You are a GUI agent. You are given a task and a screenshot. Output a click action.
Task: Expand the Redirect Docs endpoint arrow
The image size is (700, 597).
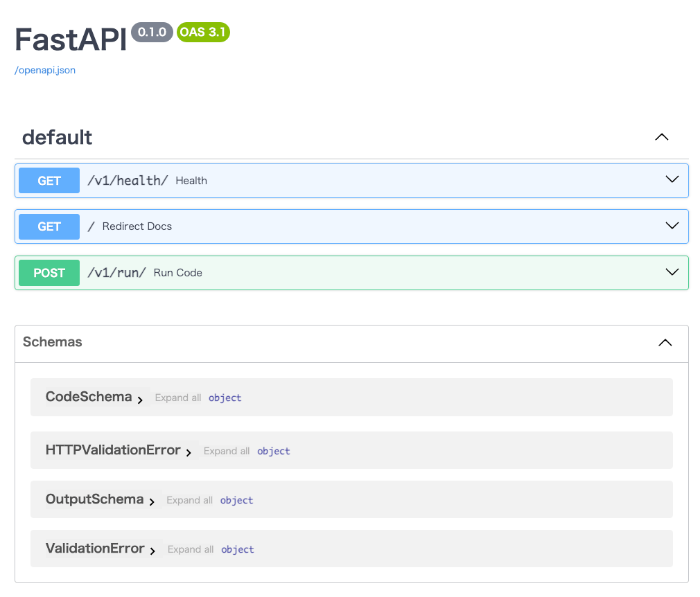pyautogui.click(x=672, y=225)
